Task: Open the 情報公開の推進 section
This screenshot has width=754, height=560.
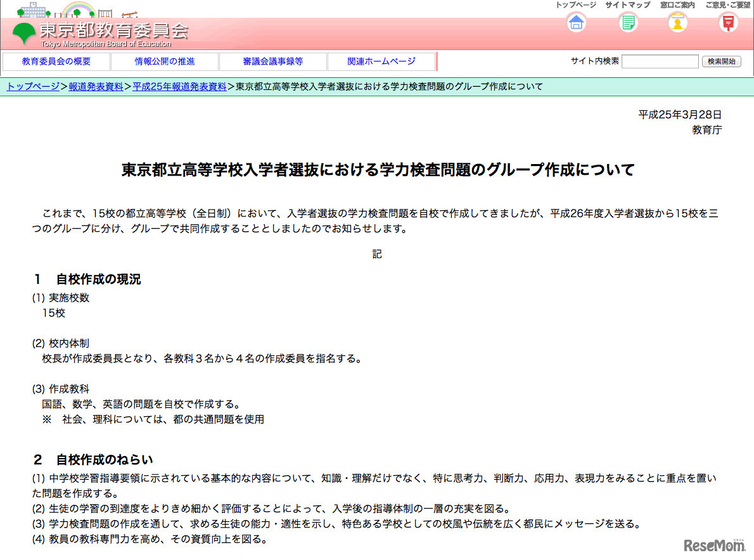Action: [x=165, y=61]
